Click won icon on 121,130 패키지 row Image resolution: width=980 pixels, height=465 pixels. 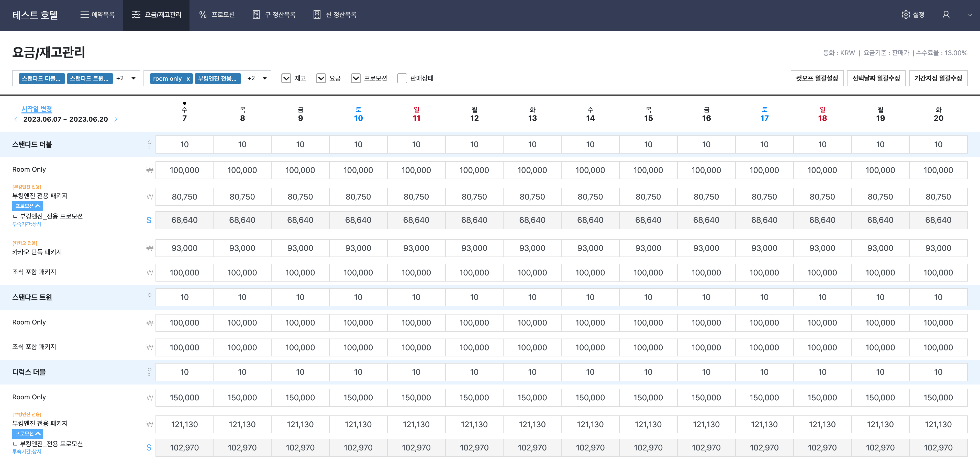150,424
